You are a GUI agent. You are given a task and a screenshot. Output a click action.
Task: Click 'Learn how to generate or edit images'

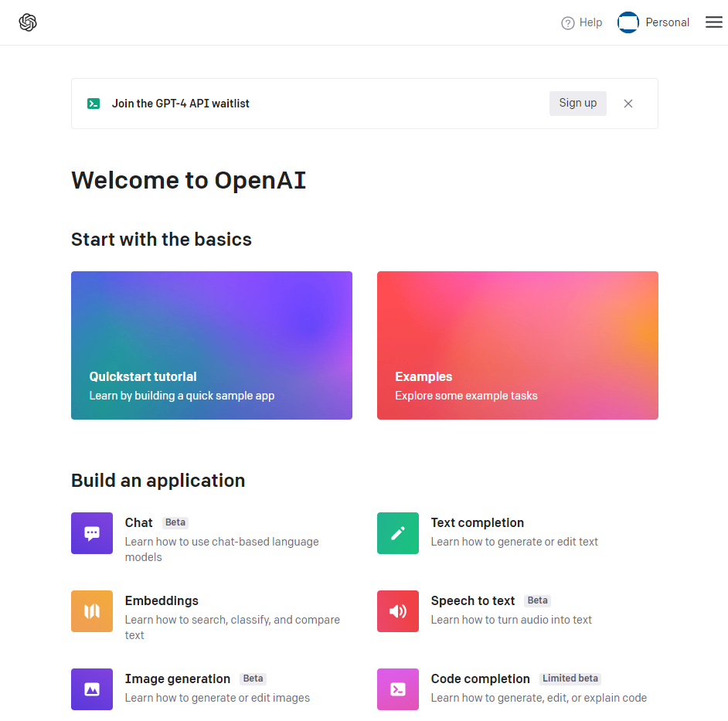click(x=217, y=698)
